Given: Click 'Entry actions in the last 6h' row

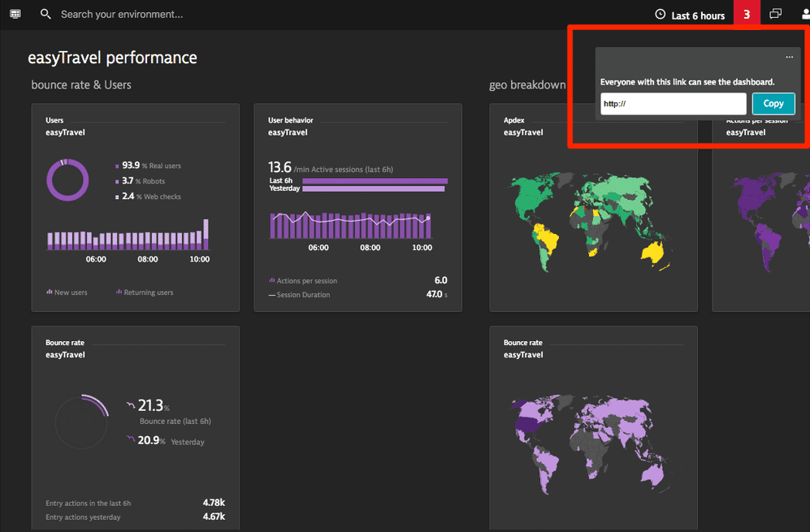Looking at the screenshot, I should 135,503.
